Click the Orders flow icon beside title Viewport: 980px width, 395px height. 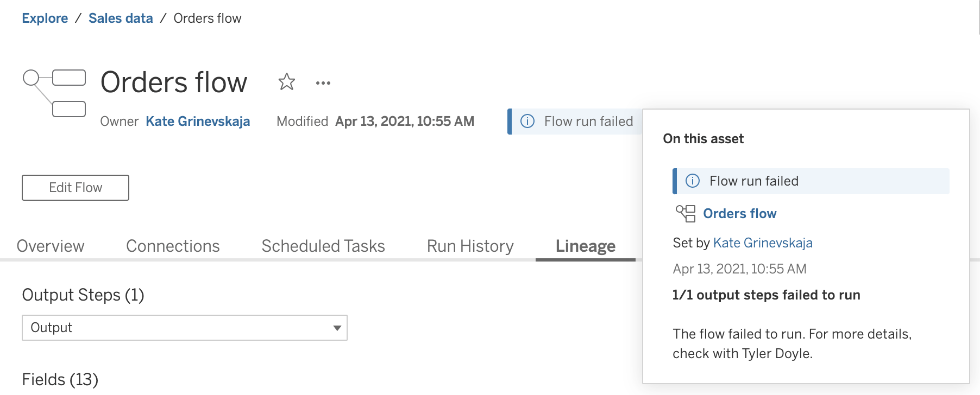pyautogui.click(x=54, y=93)
